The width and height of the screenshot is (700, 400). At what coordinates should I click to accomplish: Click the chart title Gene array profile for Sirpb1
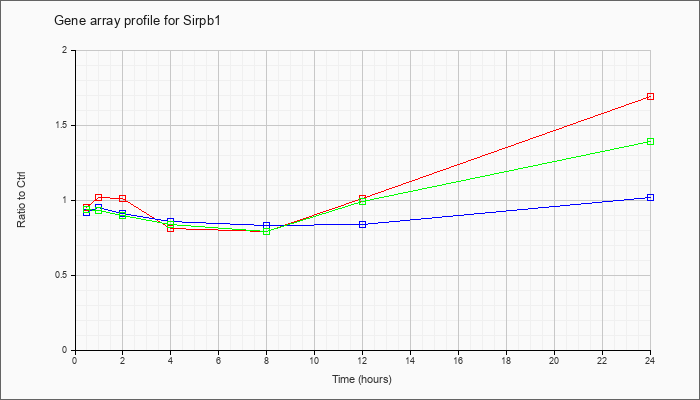click(x=137, y=21)
